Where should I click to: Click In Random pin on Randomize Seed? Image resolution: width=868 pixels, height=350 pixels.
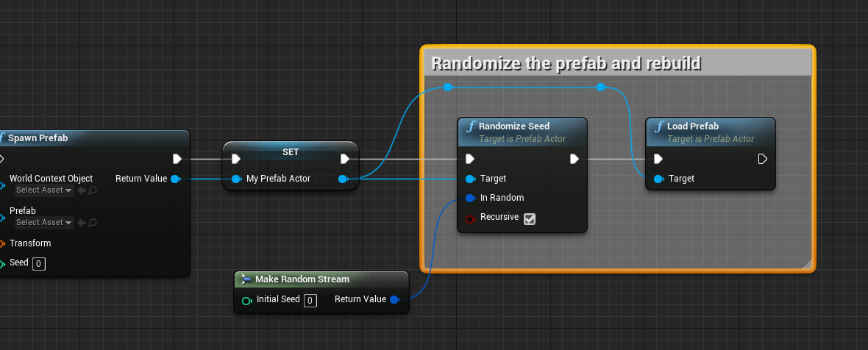pos(471,198)
